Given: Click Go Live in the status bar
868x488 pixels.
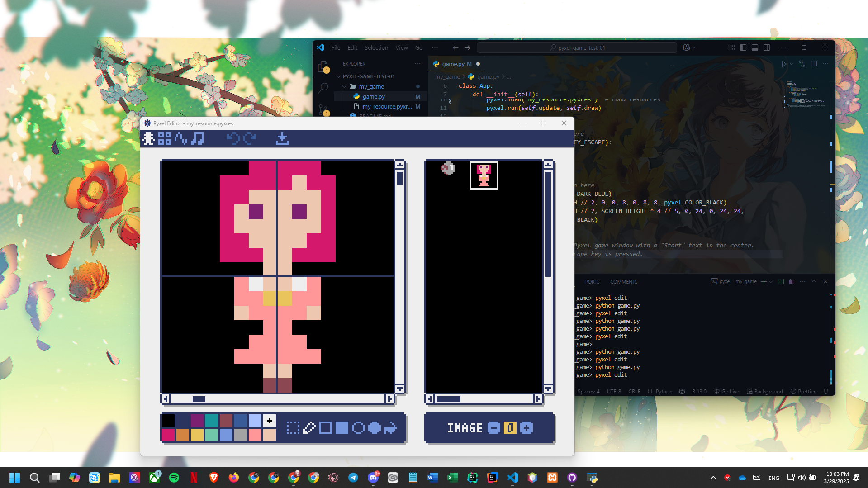Looking at the screenshot, I should click(x=726, y=392).
